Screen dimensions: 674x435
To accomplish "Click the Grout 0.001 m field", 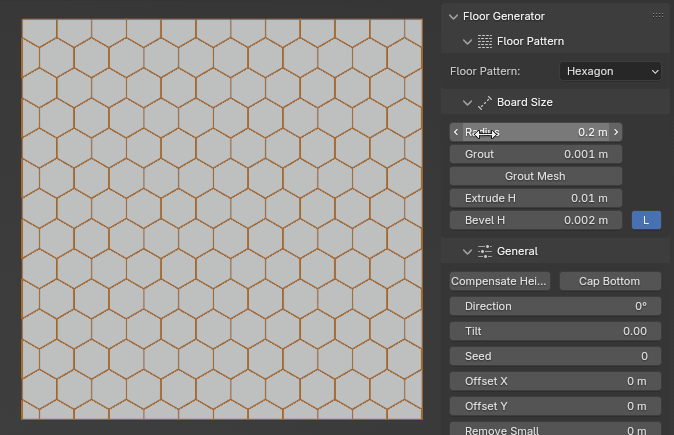I will 536,154.
